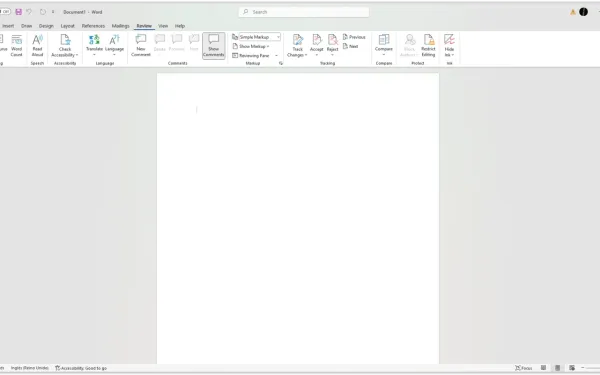Open the user account profile picture
This screenshot has width=600, height=375.
click(583, 12)
